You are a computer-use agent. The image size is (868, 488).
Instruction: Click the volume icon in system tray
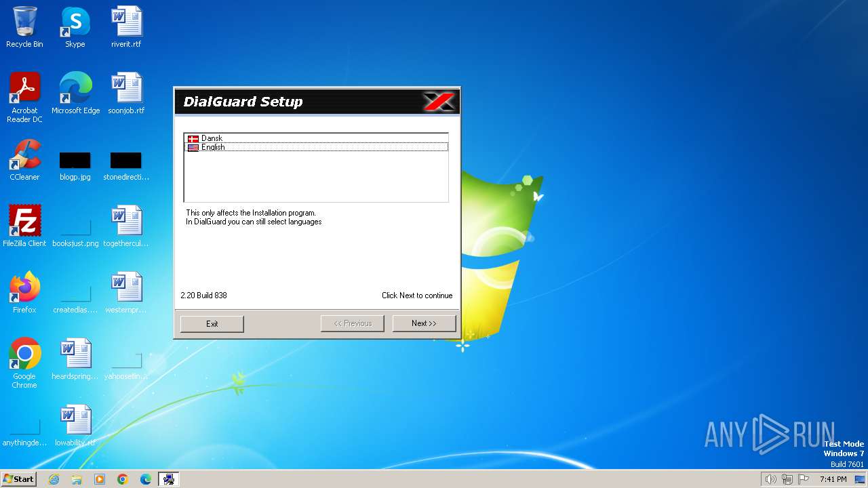tap(770, 479)
